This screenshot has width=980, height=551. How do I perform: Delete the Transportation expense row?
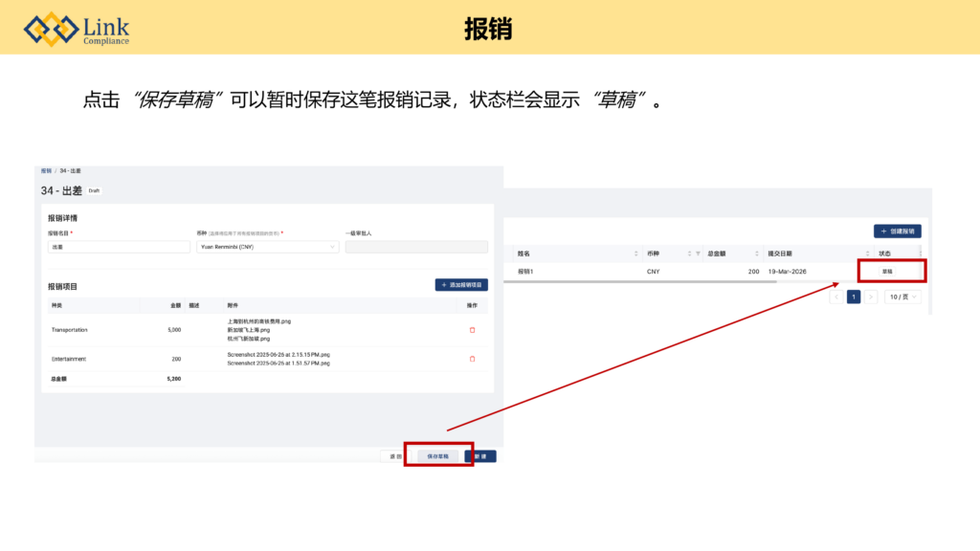tap(471, 330)
